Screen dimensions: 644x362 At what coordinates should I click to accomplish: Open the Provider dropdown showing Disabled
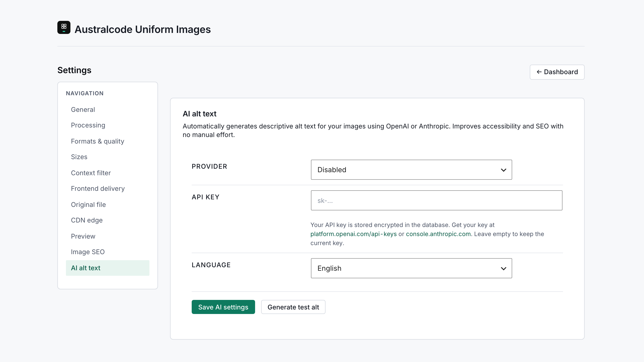(x=411, y=170)
